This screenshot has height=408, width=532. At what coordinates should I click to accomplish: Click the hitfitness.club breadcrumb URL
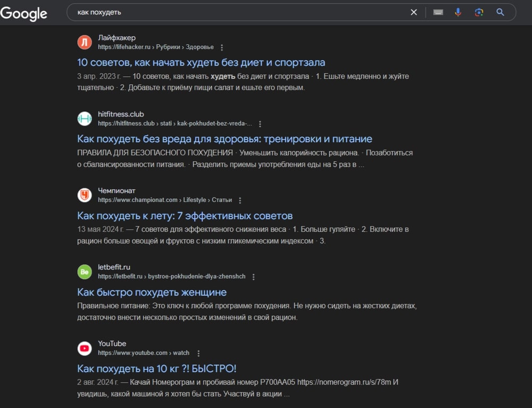click(x=174, y=124)
